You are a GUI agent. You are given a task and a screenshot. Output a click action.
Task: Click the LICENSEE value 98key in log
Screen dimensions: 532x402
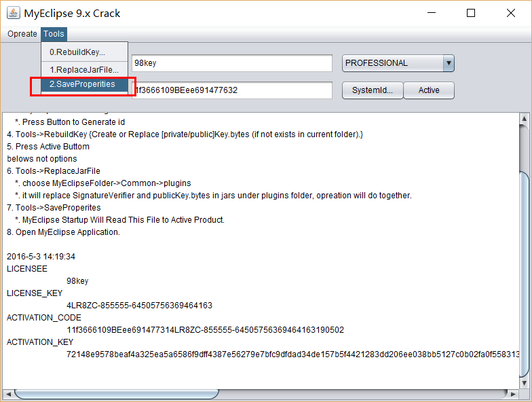pos(77,281)
